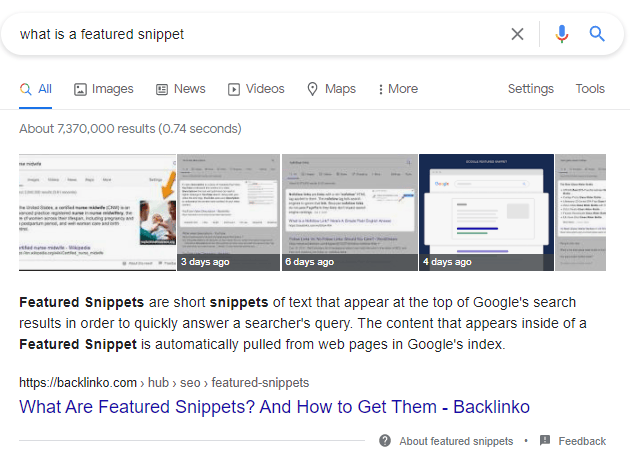Open the search Tools menu
Viewport: 630px width, 456px height.
(590, 89)
